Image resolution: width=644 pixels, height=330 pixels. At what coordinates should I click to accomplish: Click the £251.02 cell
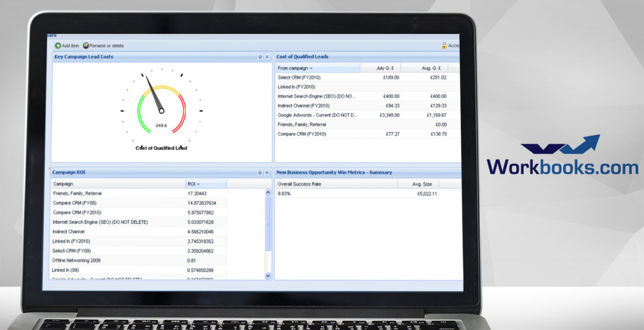point(438,77)
